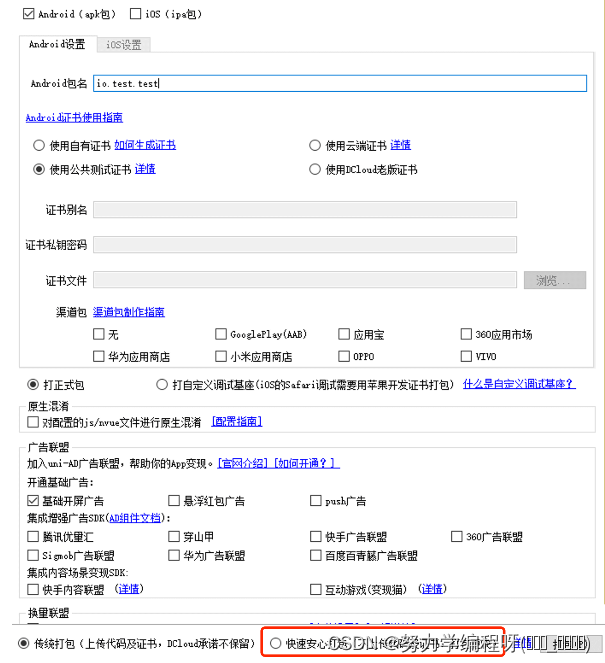605x663 pixels.
Task: Select 使用自有证书 radio button
Action: [x=39, y=145]
